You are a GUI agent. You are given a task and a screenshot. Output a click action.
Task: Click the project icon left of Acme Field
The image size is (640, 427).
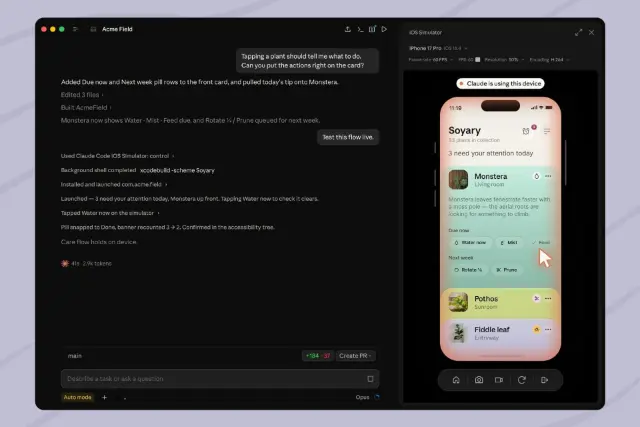pos(93,29)
